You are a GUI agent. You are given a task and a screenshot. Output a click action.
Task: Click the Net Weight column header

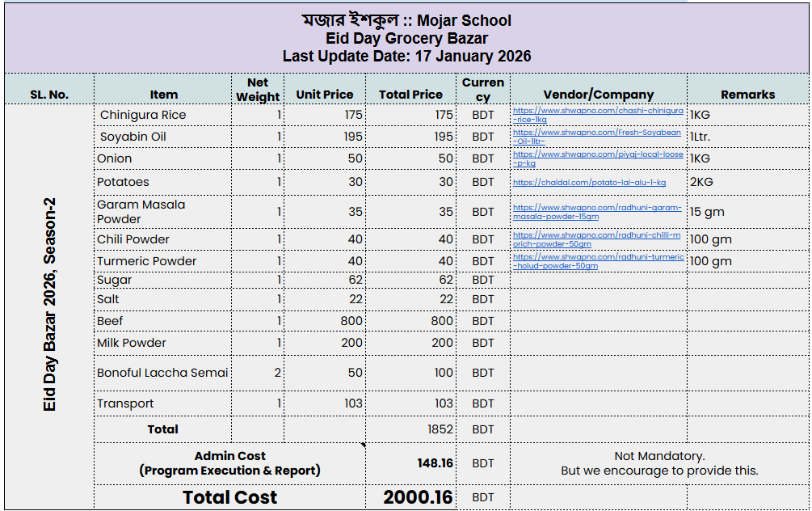(x=258, y=89)
